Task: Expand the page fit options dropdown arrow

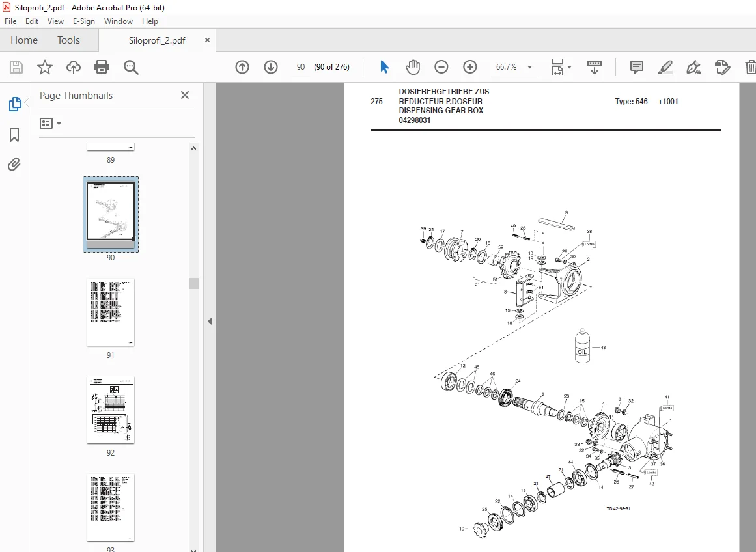Action: coord(569,67)
